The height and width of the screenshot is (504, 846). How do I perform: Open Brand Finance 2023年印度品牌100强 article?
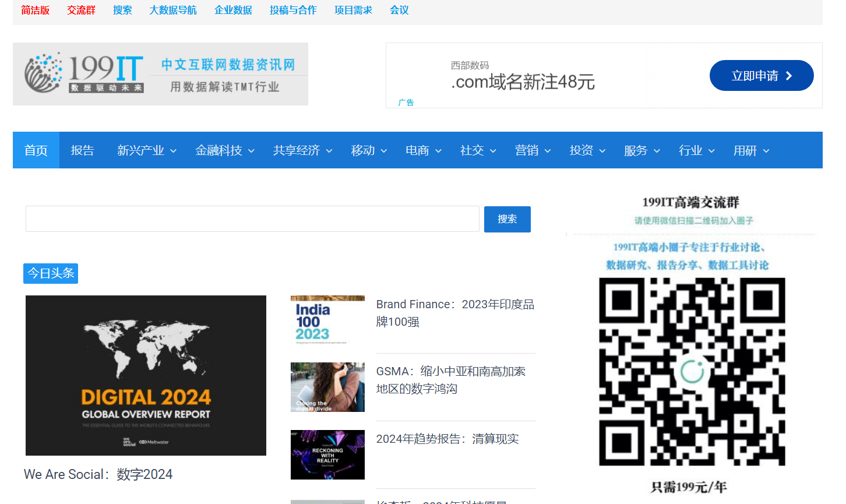pyautogui.click(x=455, y=313)
